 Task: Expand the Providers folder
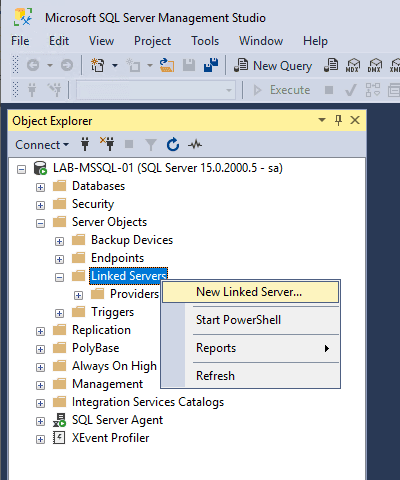78,295
